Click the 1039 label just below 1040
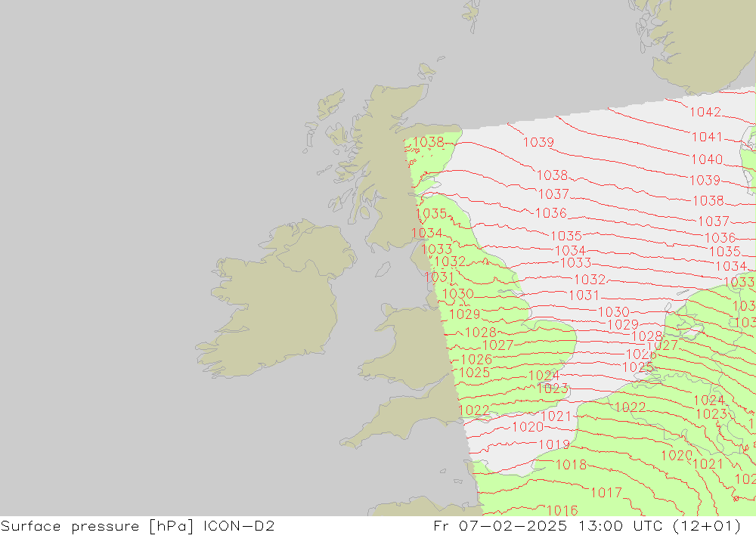Image resolution: width=756 pixels, height=554 pixels. point(705,181)
